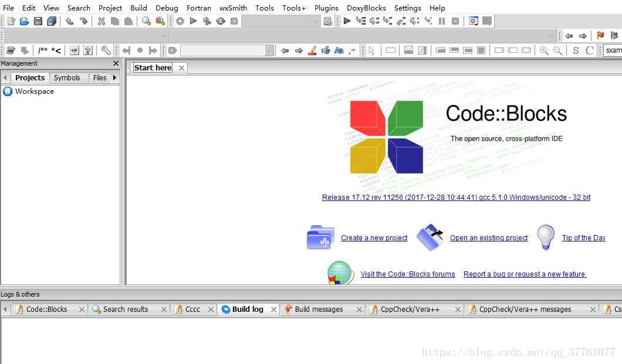Image resolution: width=622 pixels, height=364 pixels.
Task: Switch to the CppCheck/Vera++ messages tab
Action: (525, 309)
